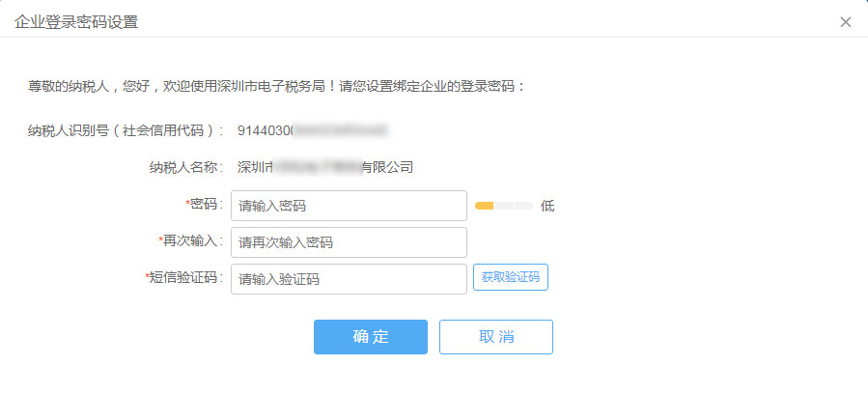Click the 低 strength level label
This screenshot has height=394, width=868.
(x=547, y=206)
